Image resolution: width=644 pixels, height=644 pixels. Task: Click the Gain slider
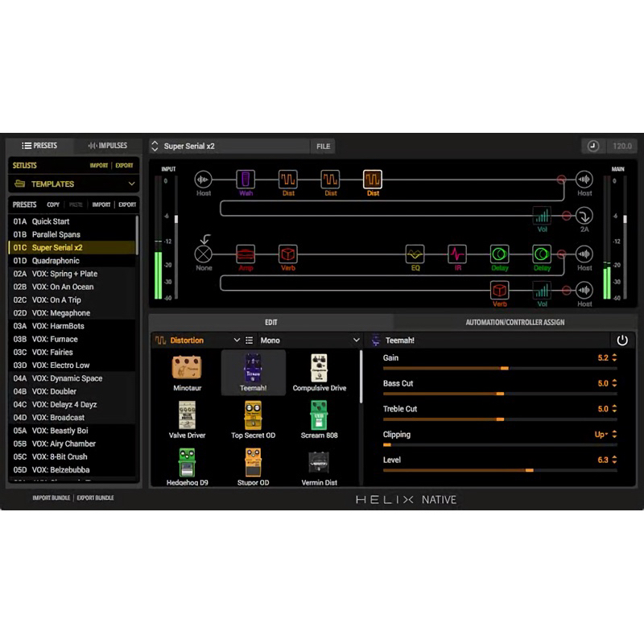point(500,369)
